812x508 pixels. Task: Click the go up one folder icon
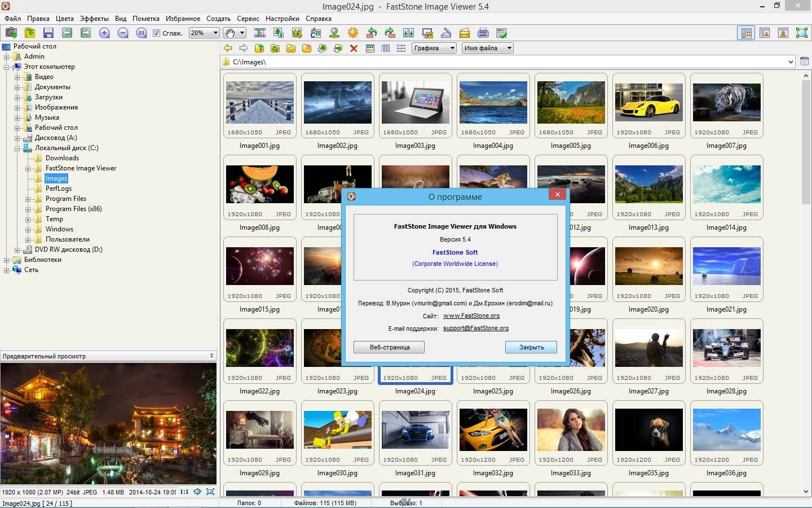pyautogui.click(x=259, y=48)
